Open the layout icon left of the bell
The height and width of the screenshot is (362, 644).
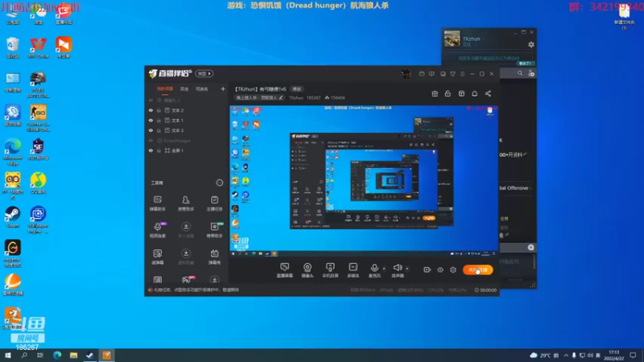461,93
